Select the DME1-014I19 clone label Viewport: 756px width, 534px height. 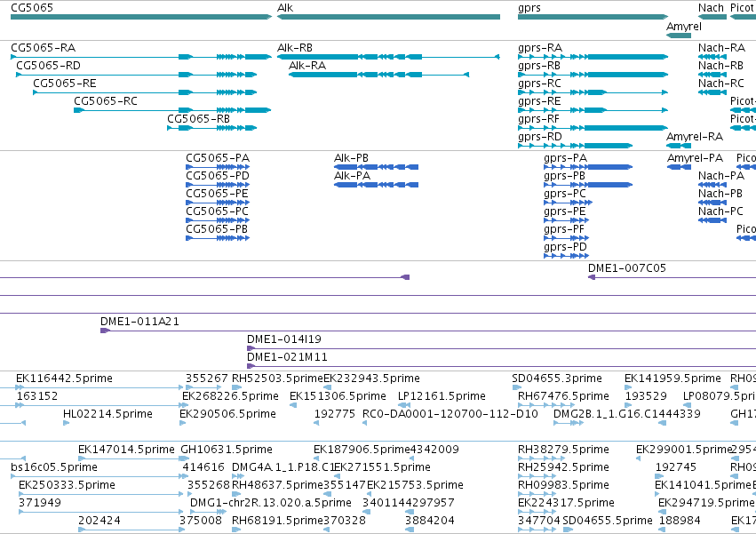click(x=284, y=339)
